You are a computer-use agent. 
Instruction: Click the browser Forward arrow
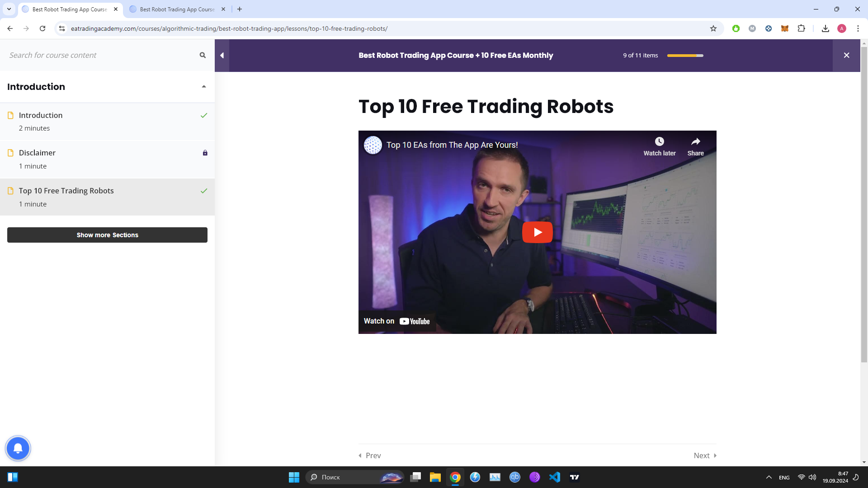point(26,28)
